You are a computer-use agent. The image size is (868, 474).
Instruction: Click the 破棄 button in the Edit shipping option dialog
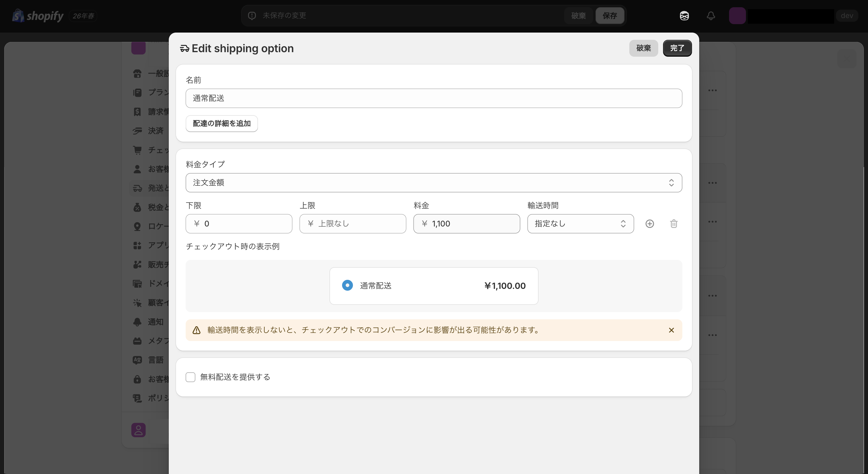643,48
